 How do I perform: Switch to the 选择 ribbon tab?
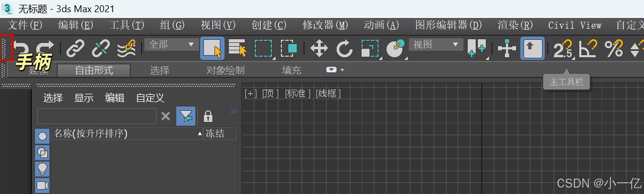(160, 70)
